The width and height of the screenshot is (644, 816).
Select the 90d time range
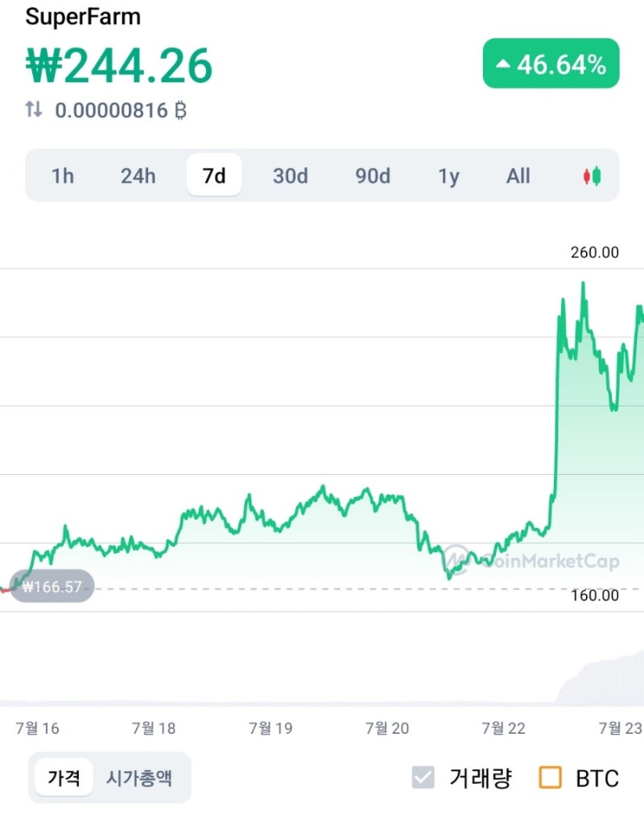pos(373,176)
